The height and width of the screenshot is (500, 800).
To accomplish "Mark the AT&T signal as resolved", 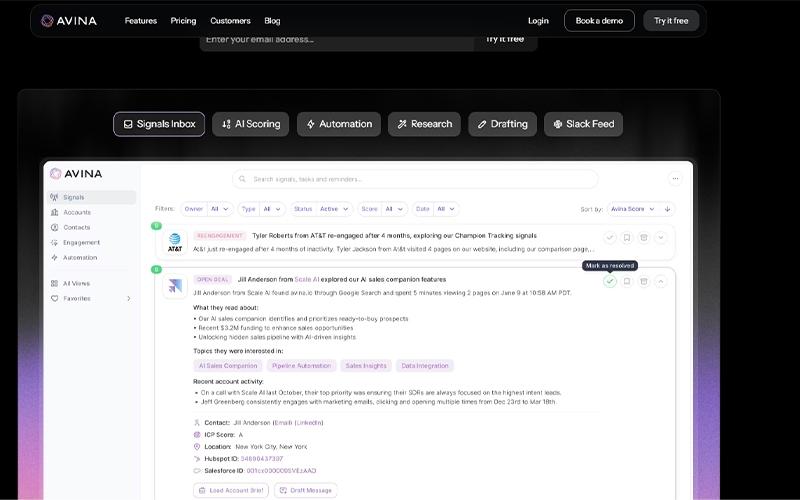I will tap(610, 238).
